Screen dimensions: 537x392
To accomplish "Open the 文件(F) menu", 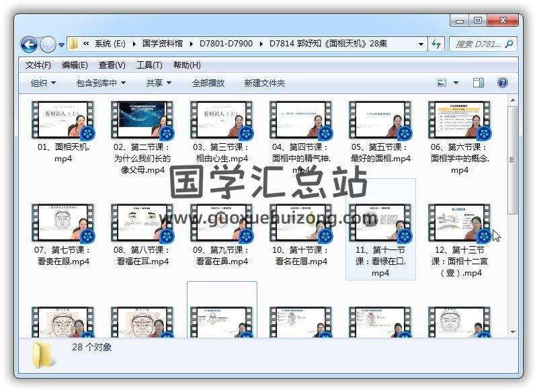I will (x=38, y=65).
